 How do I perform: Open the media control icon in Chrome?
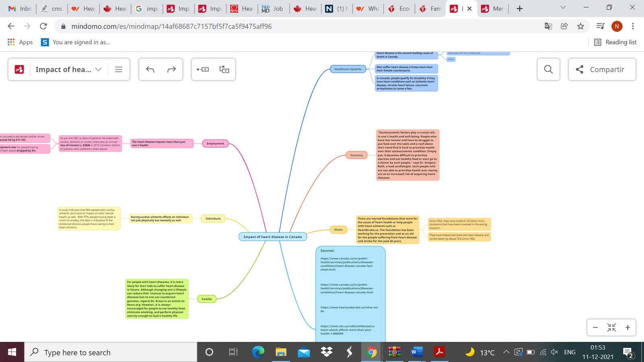(x=601, y=26)
